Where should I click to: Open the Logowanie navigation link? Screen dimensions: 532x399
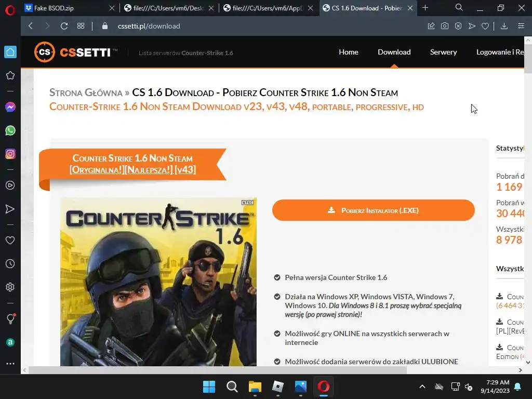500,52
